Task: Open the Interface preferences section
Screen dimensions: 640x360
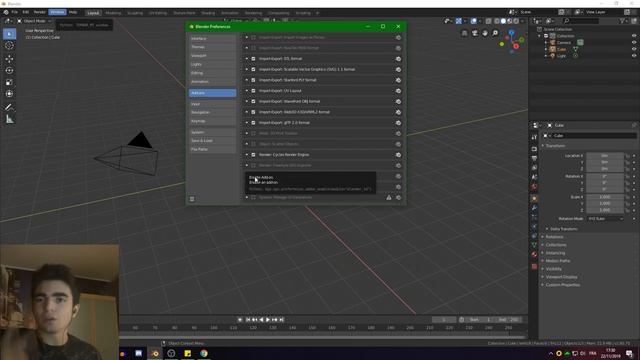Action: click(x=212, y=38)
